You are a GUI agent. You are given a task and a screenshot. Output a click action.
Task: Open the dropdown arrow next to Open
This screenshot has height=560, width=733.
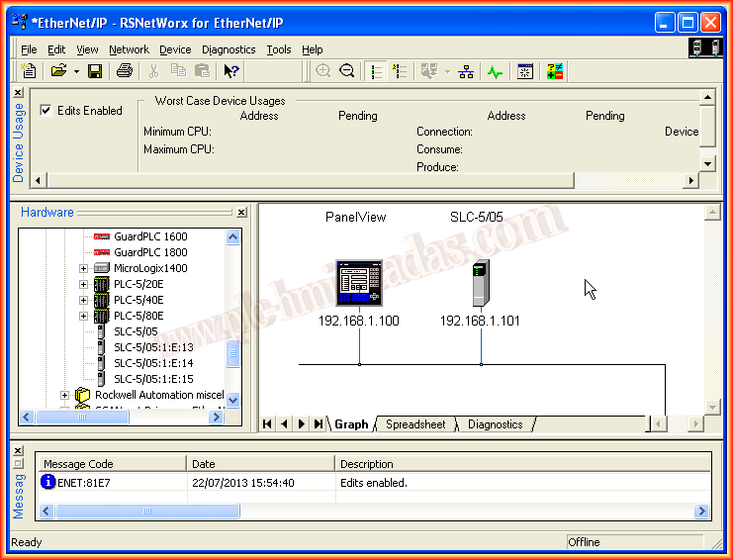75,71
